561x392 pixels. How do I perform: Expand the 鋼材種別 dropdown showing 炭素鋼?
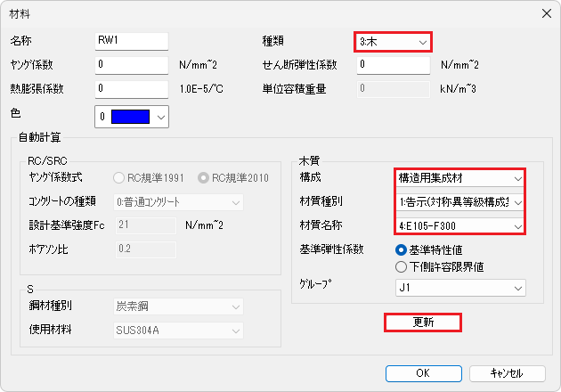178,306
